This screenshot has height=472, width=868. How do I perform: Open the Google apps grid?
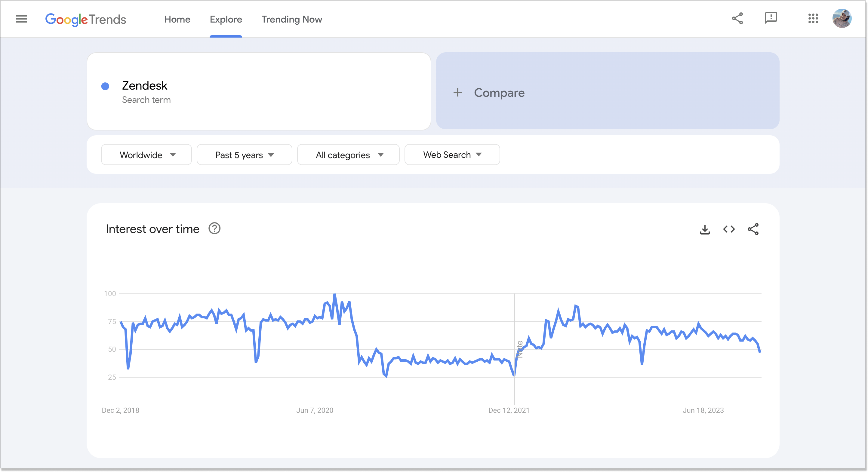(813, 19)
